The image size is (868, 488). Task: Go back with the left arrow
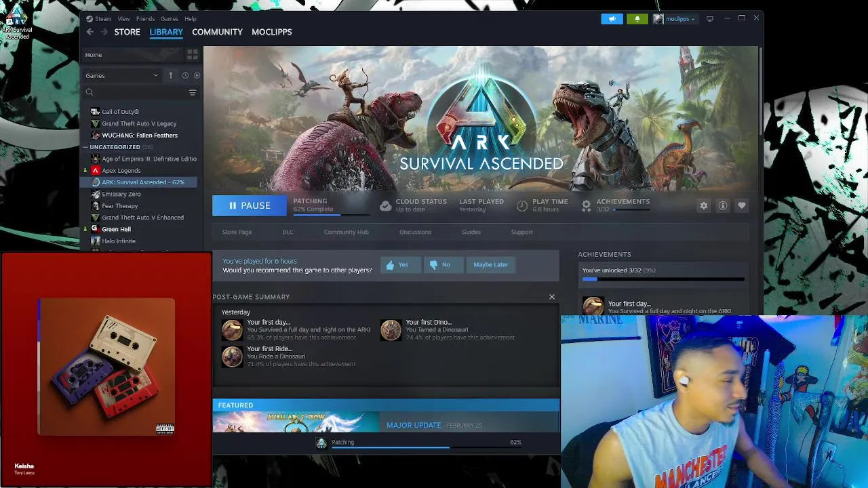(90, 32)
